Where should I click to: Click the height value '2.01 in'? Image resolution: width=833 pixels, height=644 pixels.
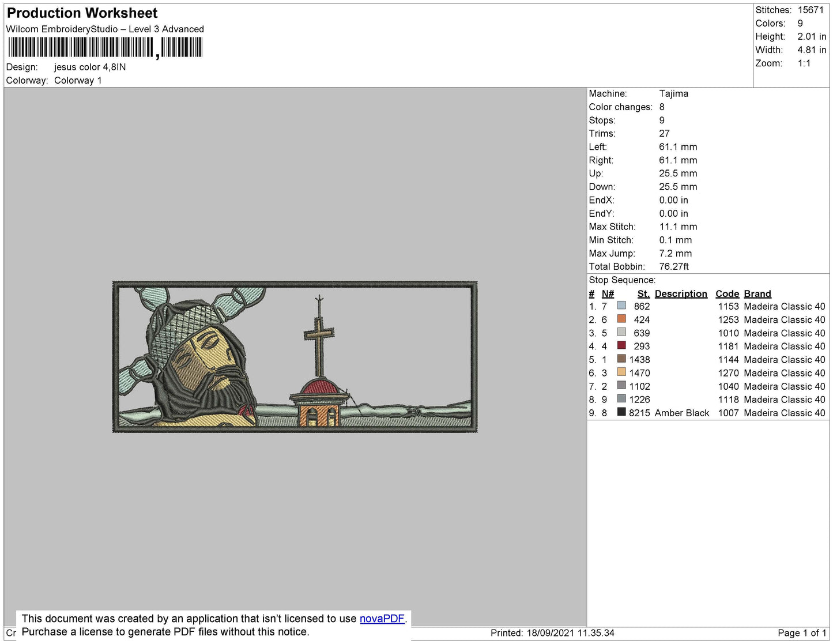[x=812, y=36]
